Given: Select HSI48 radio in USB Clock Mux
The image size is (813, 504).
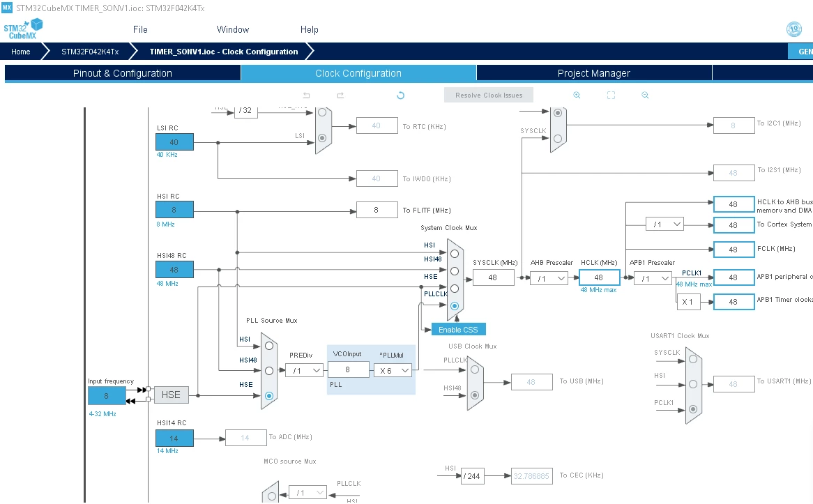Looking at the screenshot, I should click(475, 395).
